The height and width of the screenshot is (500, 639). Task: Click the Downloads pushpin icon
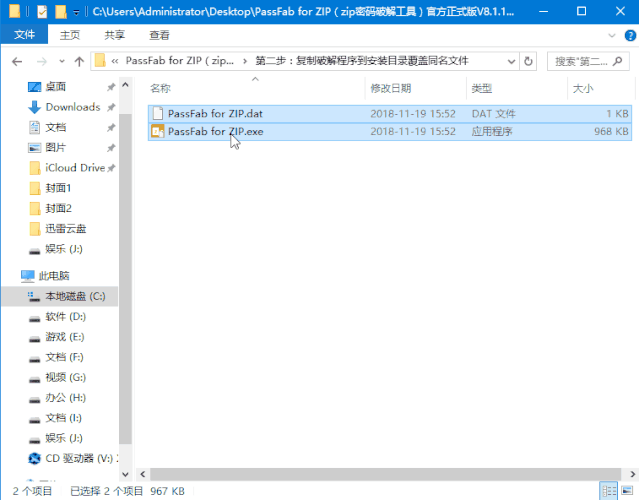[x=111, y=107]
